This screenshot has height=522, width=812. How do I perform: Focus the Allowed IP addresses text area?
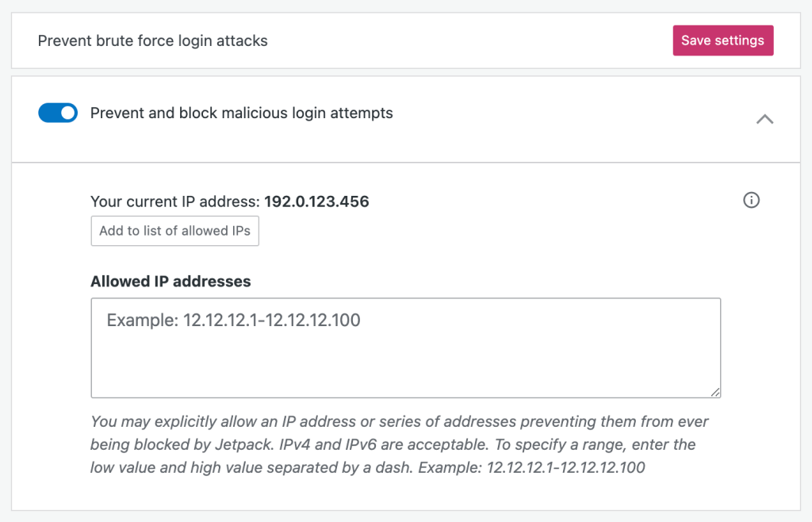(x=405, y=347)
